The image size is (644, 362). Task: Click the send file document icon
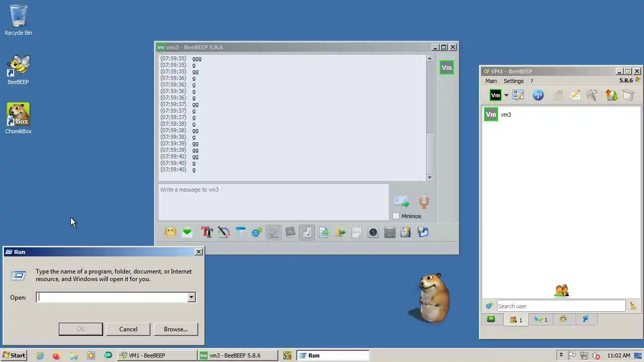pyautogui.click(x=324, y=232)
